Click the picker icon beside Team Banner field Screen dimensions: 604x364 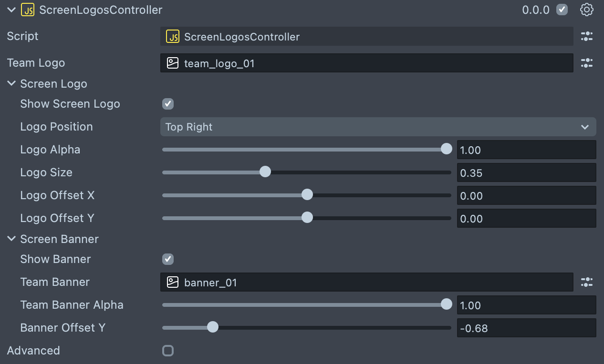[586, 282]
